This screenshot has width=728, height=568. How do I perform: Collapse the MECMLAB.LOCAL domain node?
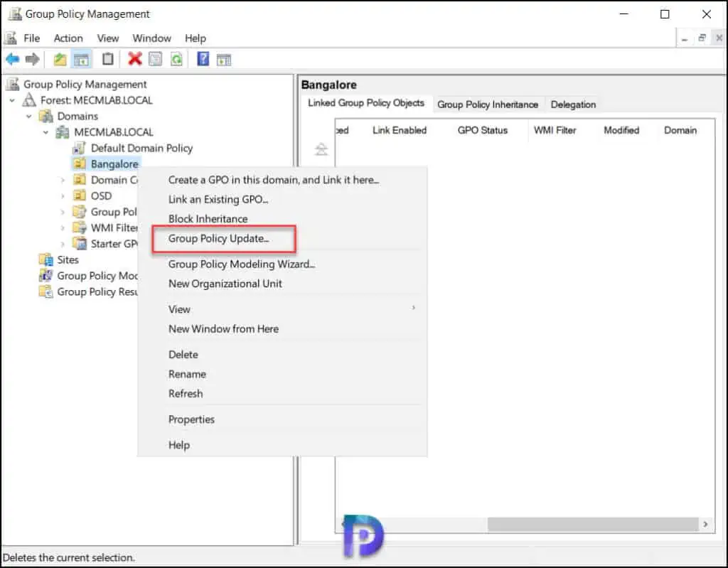45,132
